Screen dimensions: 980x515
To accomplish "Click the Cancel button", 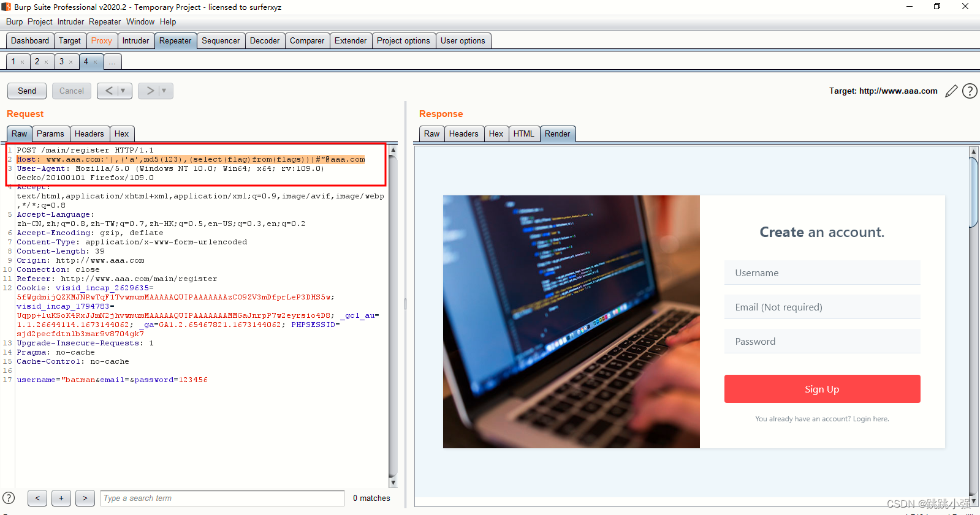I will tap(72, 91).
